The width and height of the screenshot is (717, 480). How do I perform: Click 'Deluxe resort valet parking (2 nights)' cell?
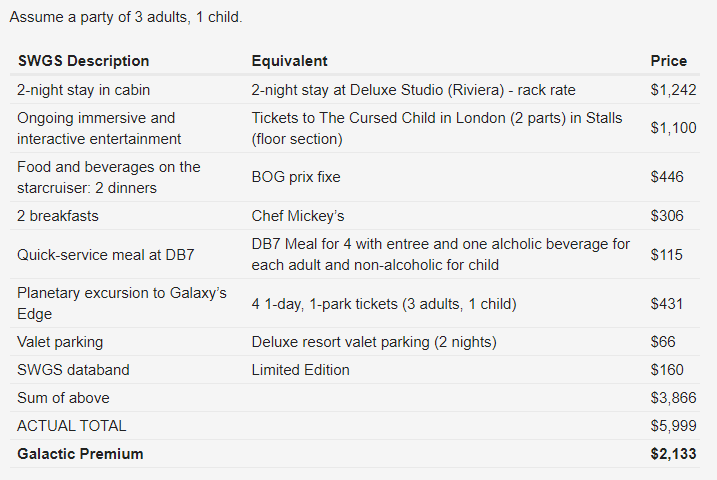point(374,342)
